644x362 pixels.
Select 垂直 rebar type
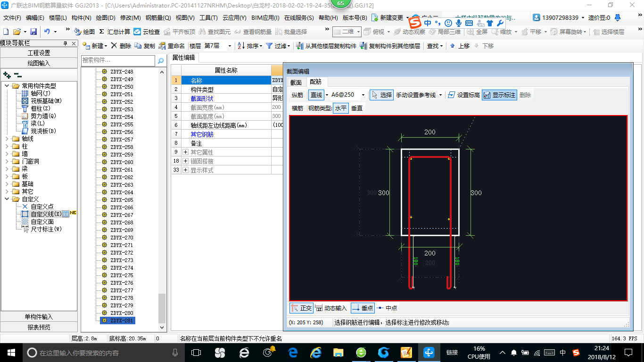coord(357,108)
